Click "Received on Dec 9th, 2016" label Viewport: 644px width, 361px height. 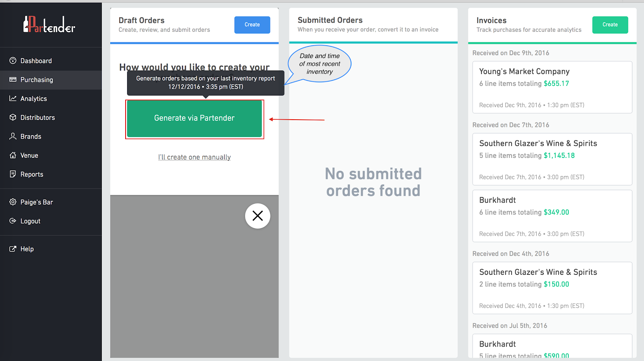tap(511, 53)
